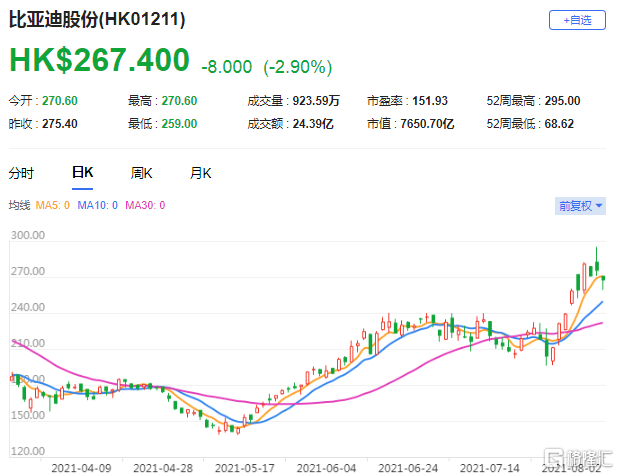The image size is (619, 475).
Task: Click the 300.00 y-axis label
Action: coord(28,235)
